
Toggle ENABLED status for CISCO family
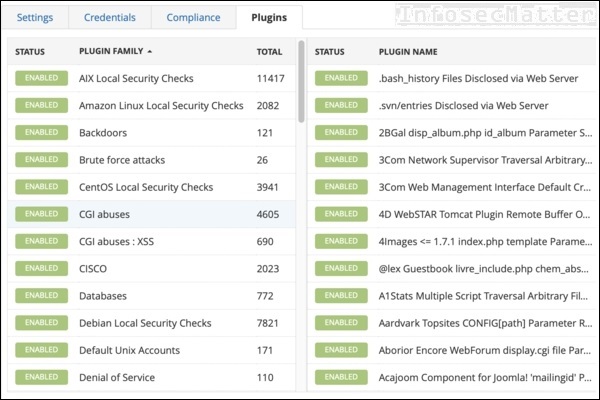(41, 268)
